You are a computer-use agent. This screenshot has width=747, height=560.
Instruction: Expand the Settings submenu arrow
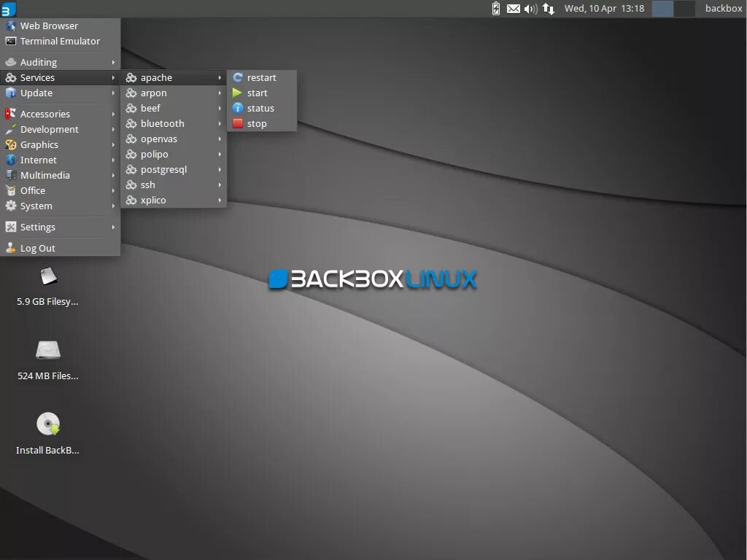(x=113, y=227)
